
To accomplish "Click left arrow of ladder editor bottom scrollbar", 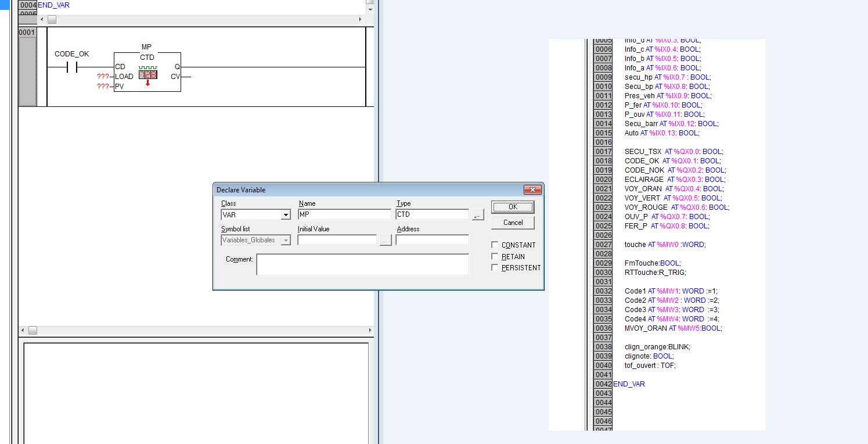I will tap(23, 330).
